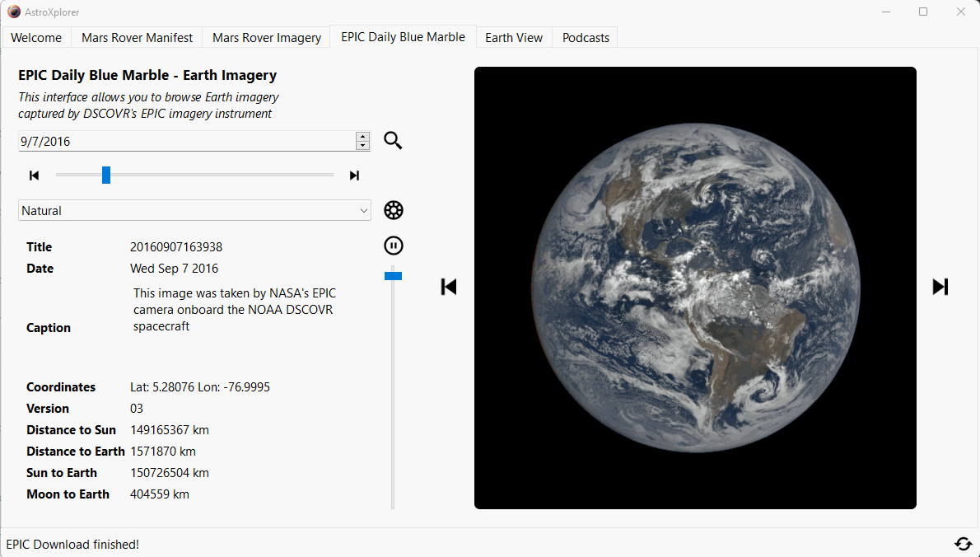Show next Earth image with large right arrow

pos(940,287)
